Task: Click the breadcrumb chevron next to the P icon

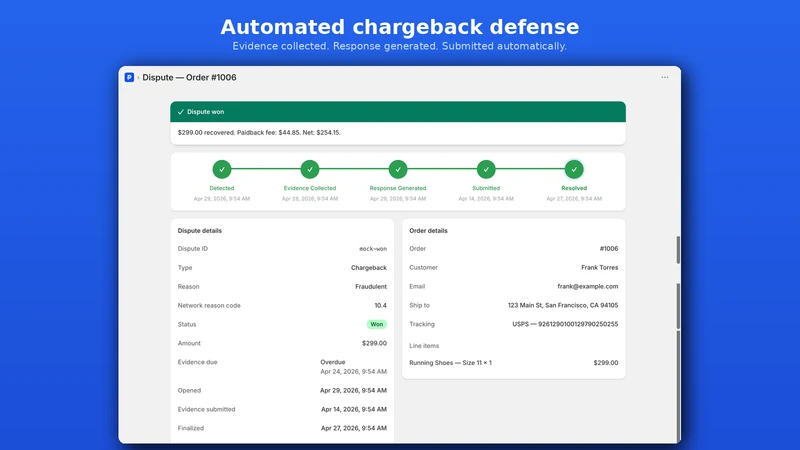Action: [x=138, y=78]
